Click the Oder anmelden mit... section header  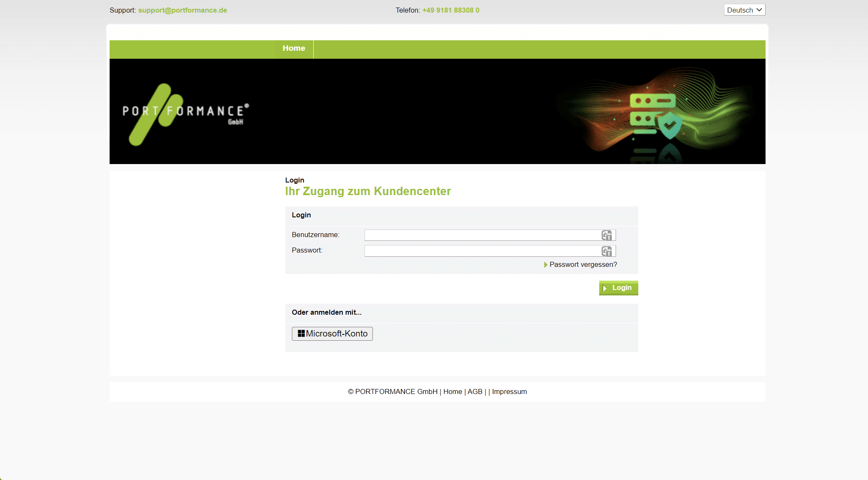(x=327, y=313)
